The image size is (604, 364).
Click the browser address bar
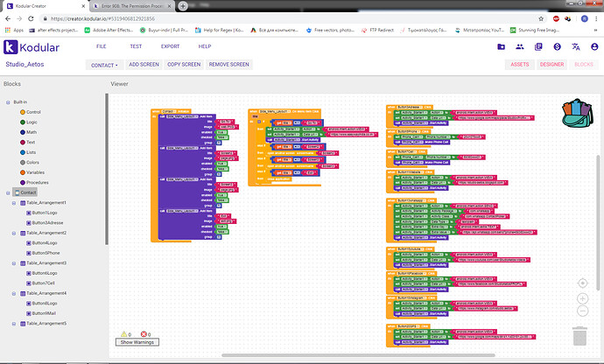point(289,18)
